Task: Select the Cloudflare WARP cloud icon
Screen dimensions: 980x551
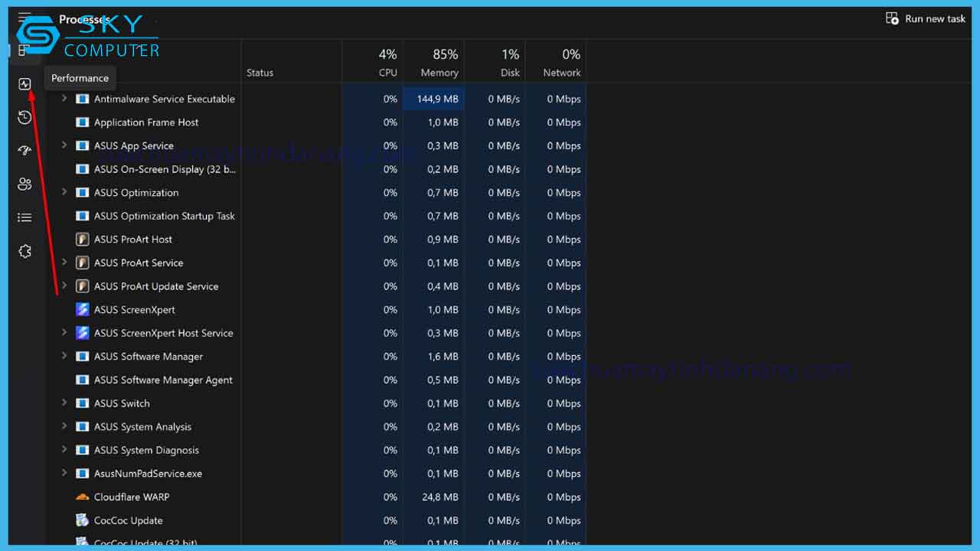Action: tap(83, 497)
